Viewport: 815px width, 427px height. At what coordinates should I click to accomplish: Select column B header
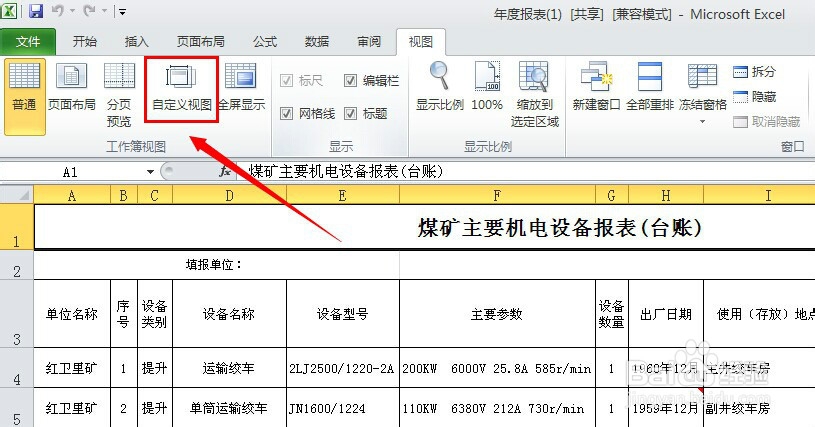point(124,195)
